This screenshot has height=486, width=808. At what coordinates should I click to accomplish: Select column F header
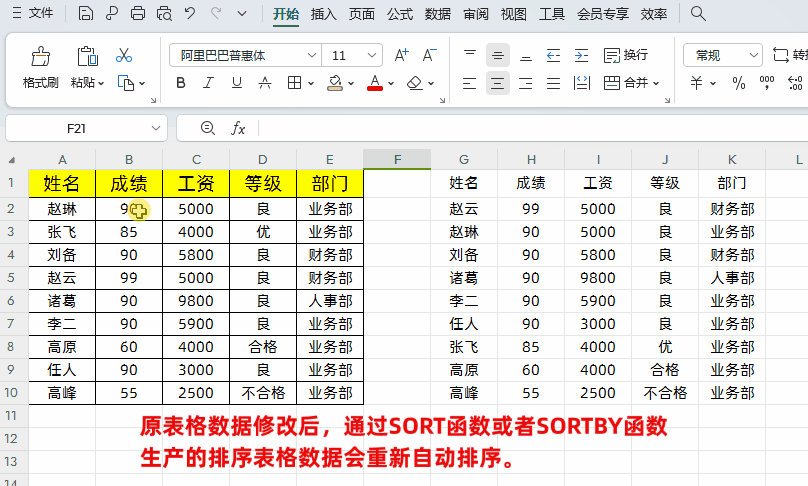(397, 160)
